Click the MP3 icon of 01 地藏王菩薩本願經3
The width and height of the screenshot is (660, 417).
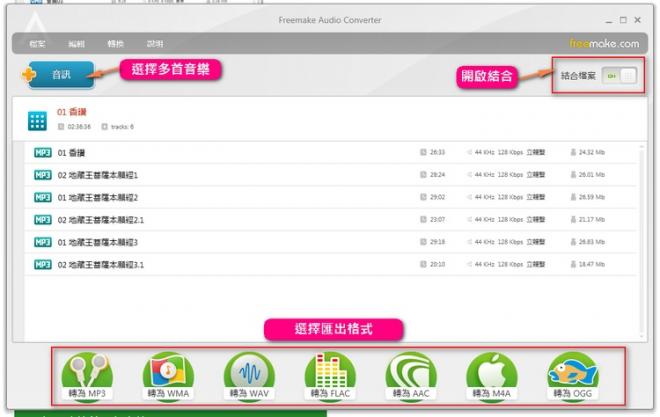[43, 242]
